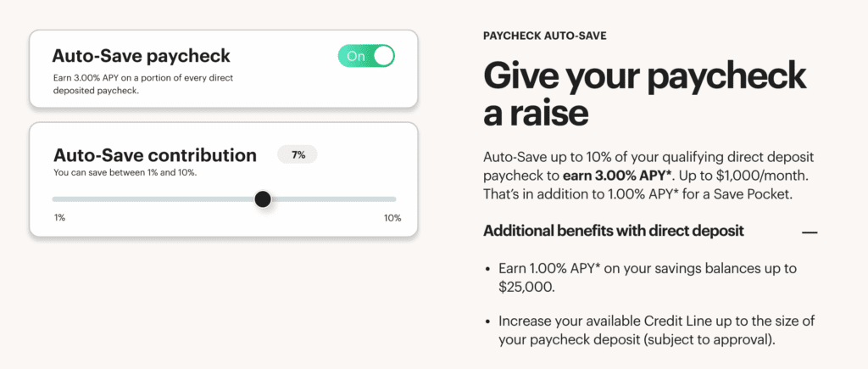Toggle the Auto-Save paycheck On switch

[x=366, y=56]
